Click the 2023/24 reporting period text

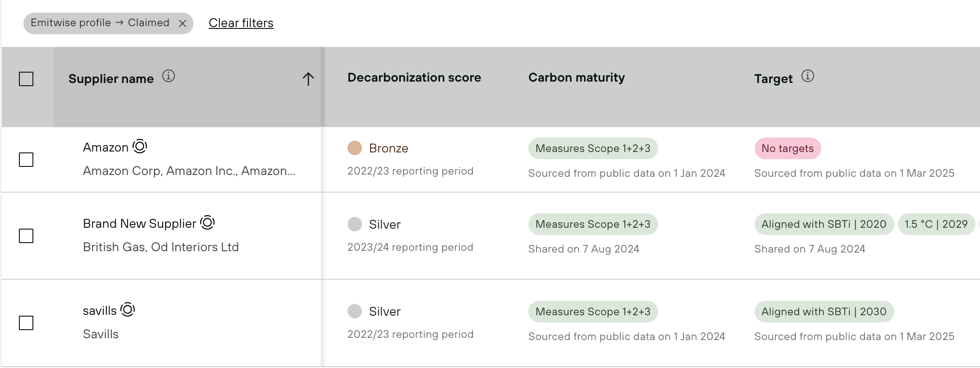(410, 247)
